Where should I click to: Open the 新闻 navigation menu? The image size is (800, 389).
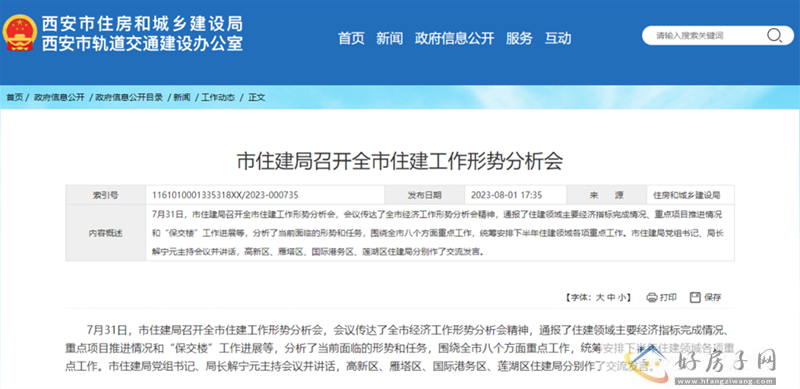pos(390,38)
